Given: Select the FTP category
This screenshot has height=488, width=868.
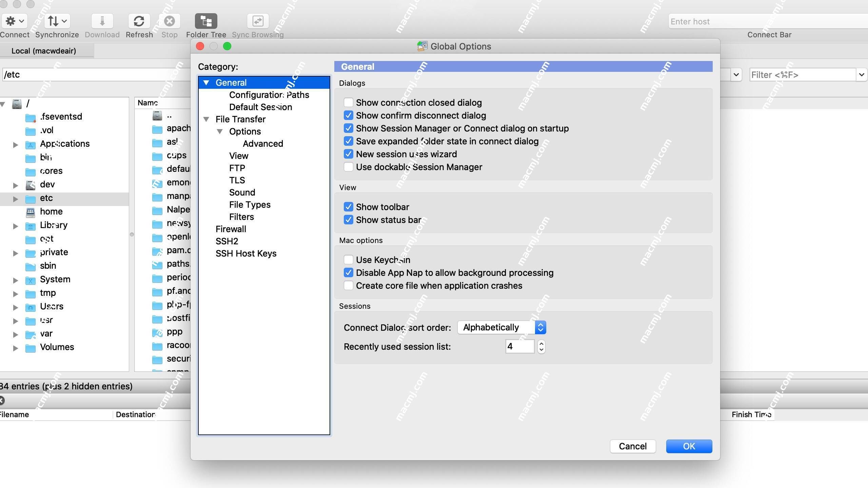Looking at the screenshot, I should (x=237, y=168).
